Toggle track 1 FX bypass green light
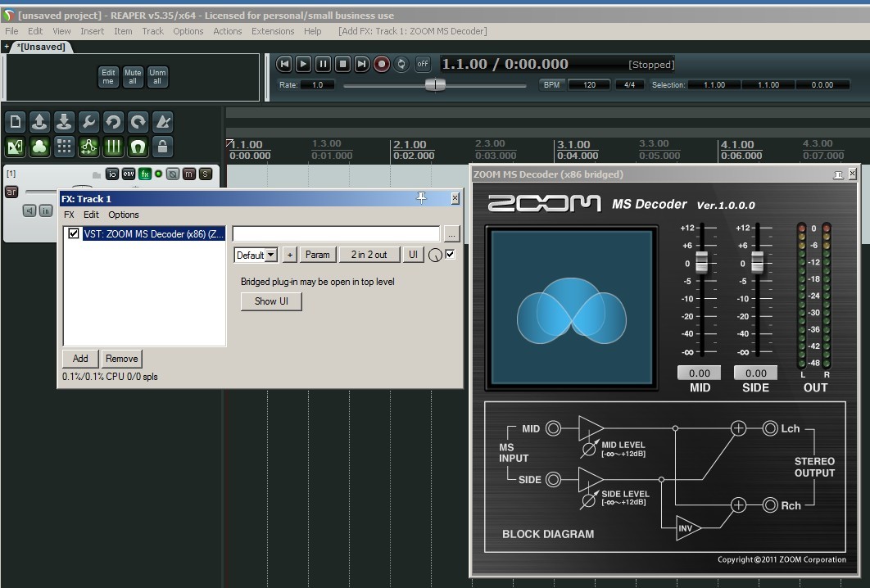The image size is (870, 588). coord(159,174)
